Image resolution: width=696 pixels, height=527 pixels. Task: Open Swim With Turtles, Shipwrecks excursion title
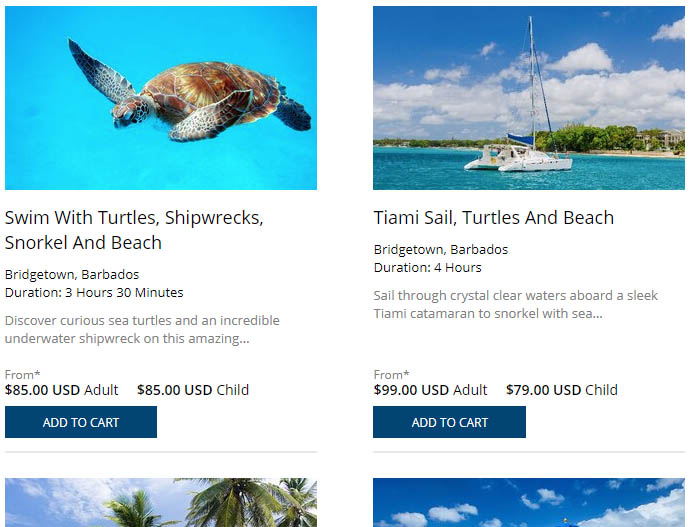pos(134,230)
